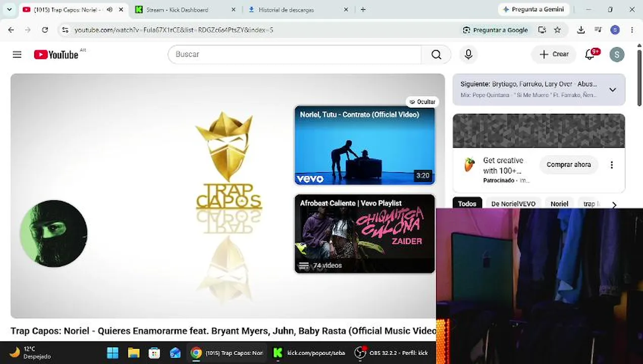Screen dimensions: 643x364
Task: Open Pregunta a Gemini button
Action: click(x=533, y=10)
